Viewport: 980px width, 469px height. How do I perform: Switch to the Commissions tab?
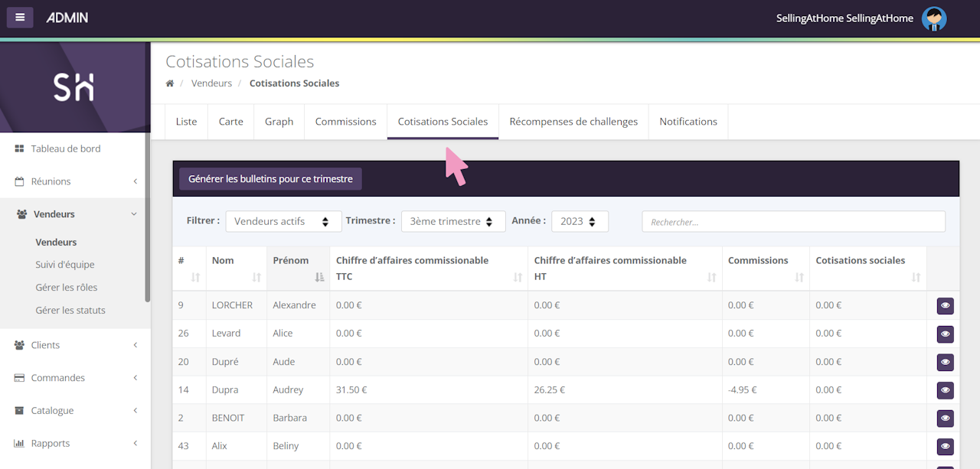(x=346, y=122)
